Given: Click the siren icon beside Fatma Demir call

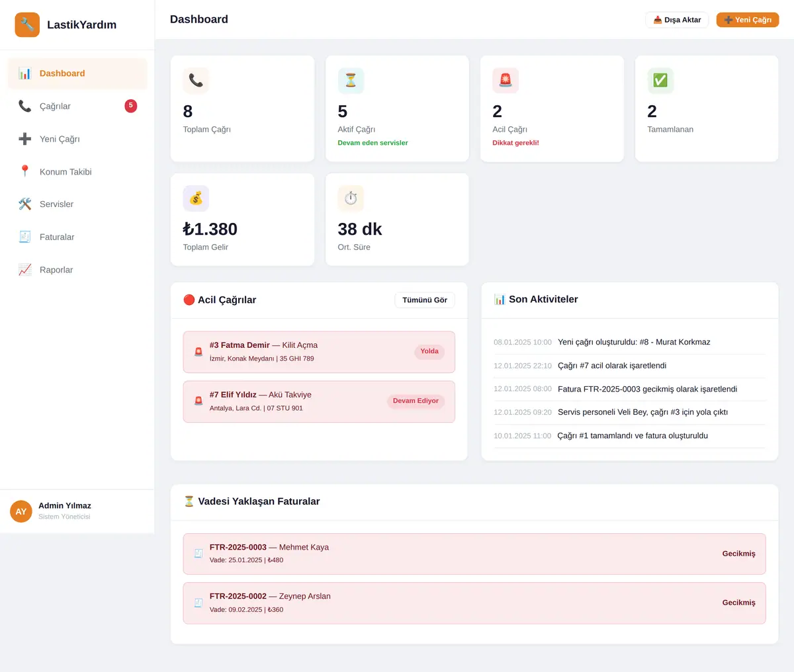Looking at the screenshot, I should click(198, 352).
